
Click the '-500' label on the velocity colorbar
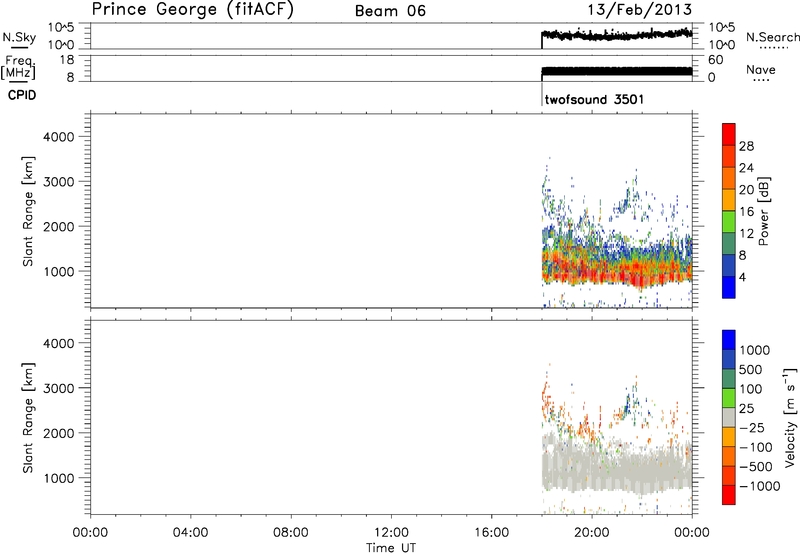tap(756, 466)
